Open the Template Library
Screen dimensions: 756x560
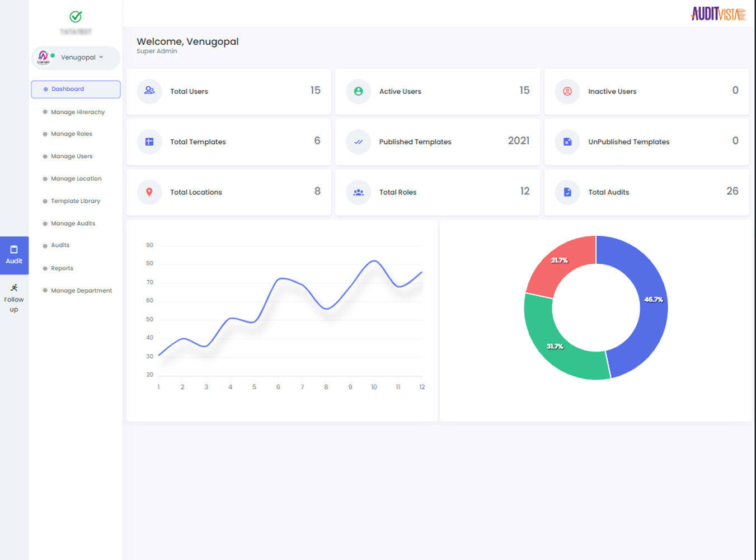[76, 201]
